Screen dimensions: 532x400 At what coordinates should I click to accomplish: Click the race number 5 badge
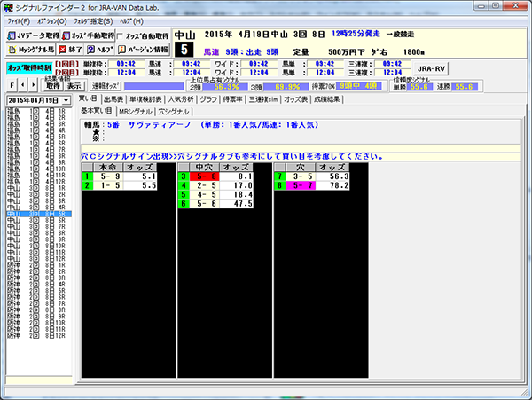184,50
